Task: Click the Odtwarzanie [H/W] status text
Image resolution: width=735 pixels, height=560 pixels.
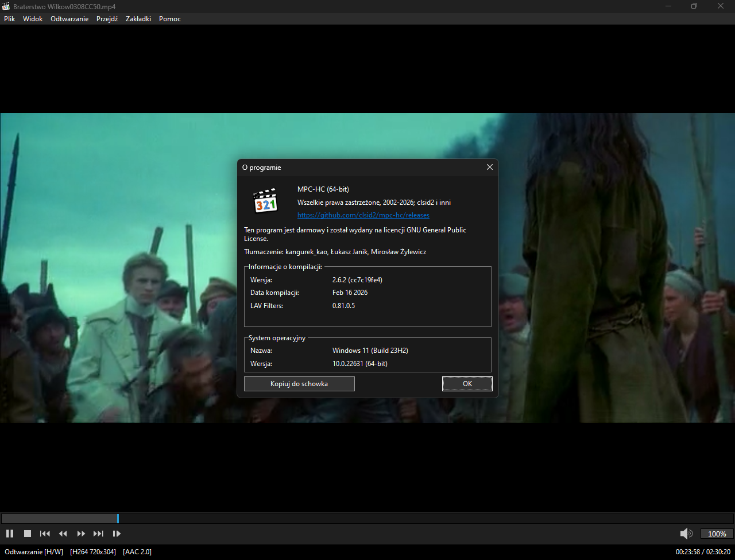Action: click(34, 552)
